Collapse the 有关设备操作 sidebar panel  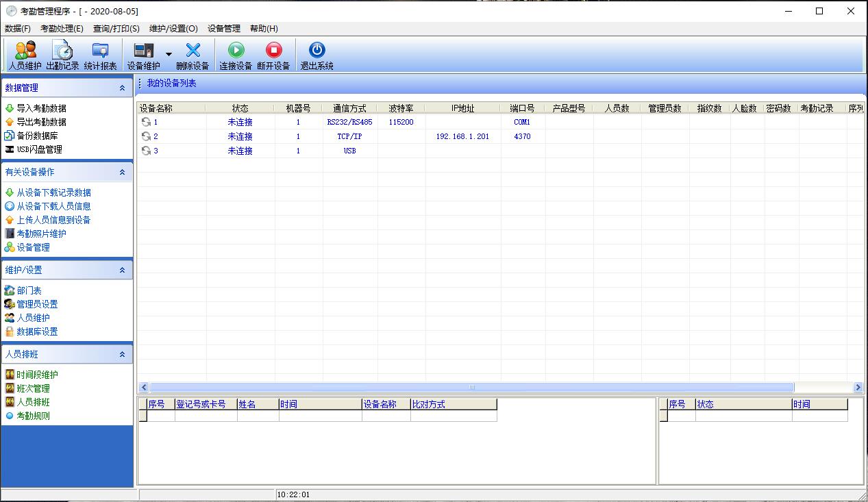(x=122, y=173)
